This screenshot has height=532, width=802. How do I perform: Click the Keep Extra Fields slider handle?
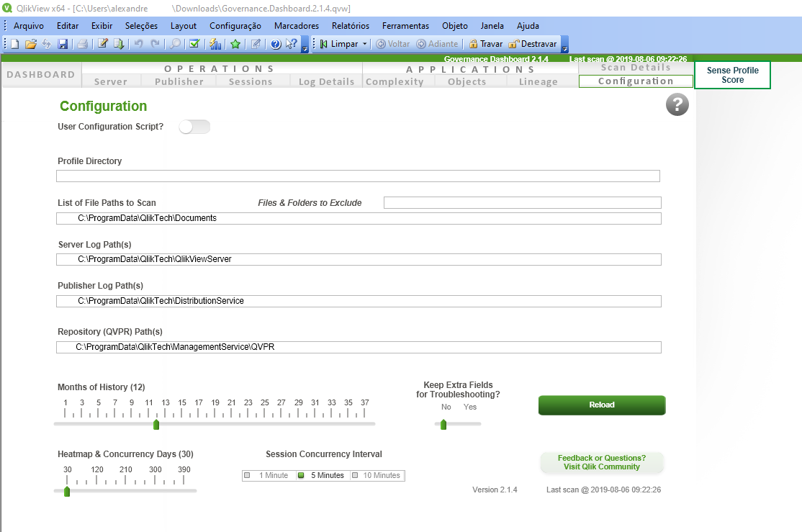(x=443, y=425)
